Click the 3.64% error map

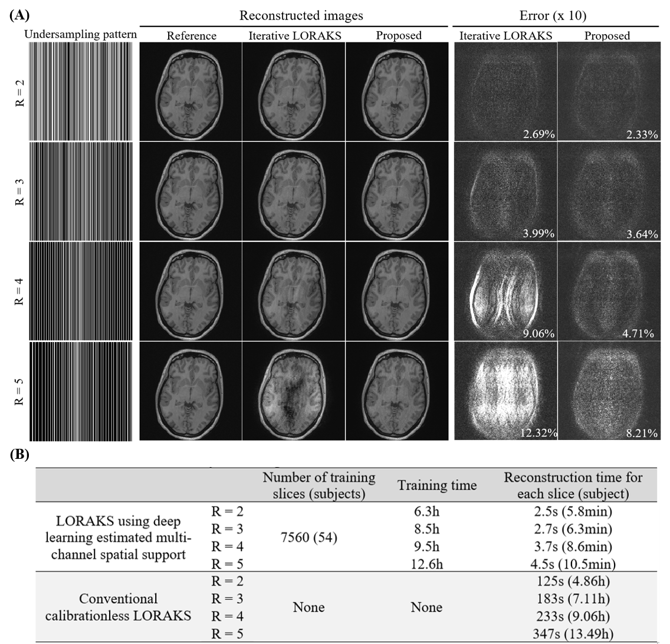point(609,191)
